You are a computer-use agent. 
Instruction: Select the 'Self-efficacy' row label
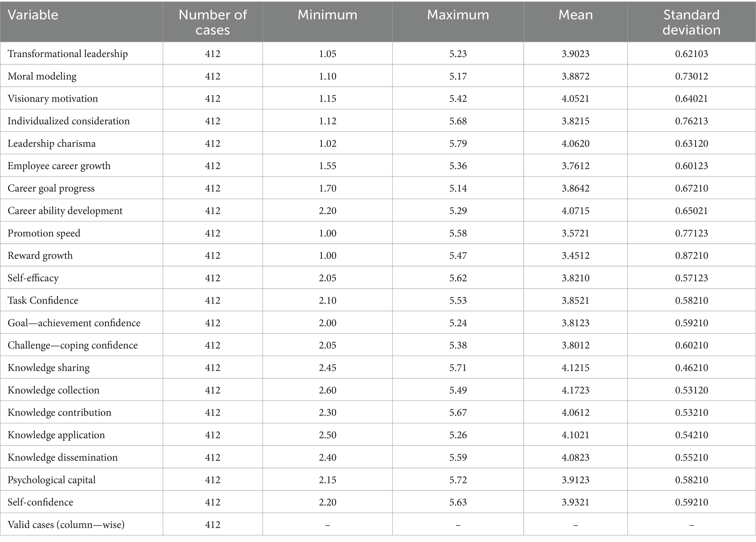pos(33,278)
